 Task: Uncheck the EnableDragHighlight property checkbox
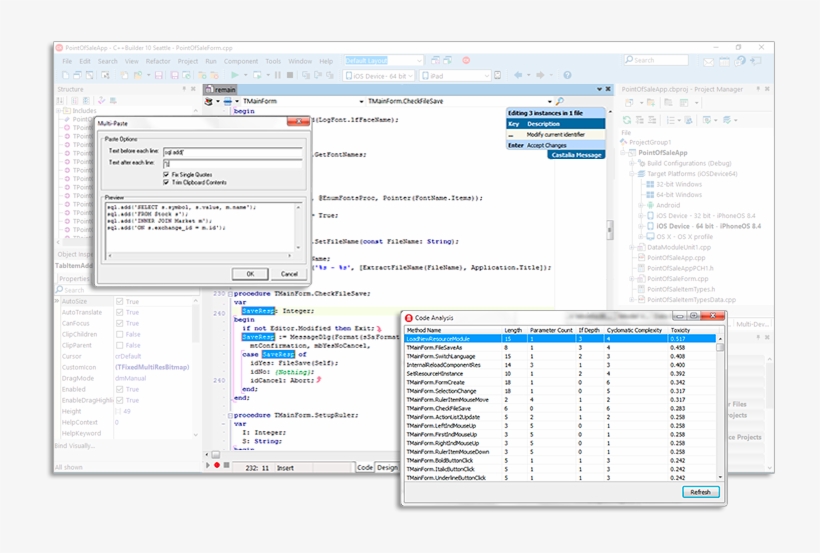pos(120,400)
